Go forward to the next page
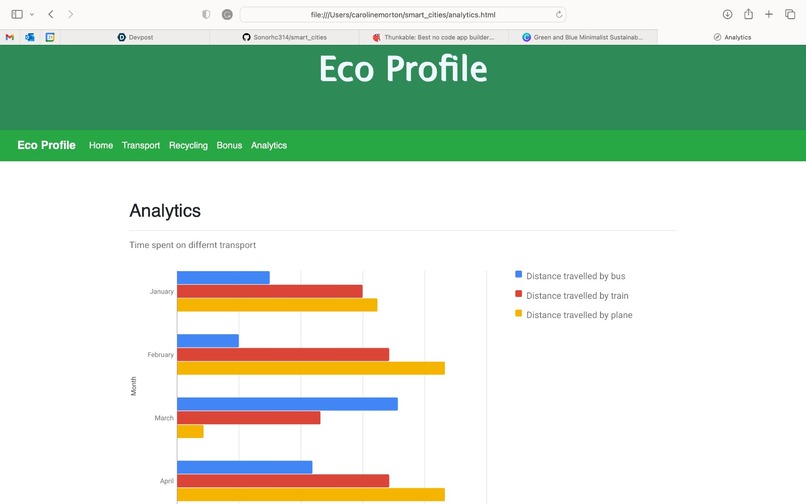Image resolution: width=806 pixels, height=504 pixels. [70, 14]
